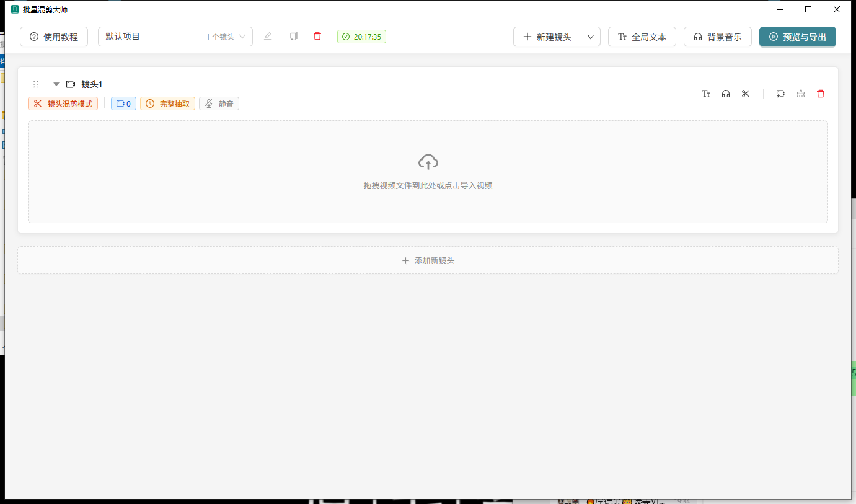Click the add video camera icon in 镜头1 row

click(x=781, y=94)
